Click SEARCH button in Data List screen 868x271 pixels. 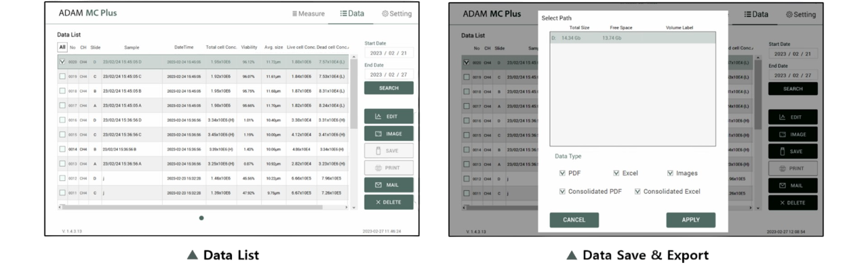[389, 88]
